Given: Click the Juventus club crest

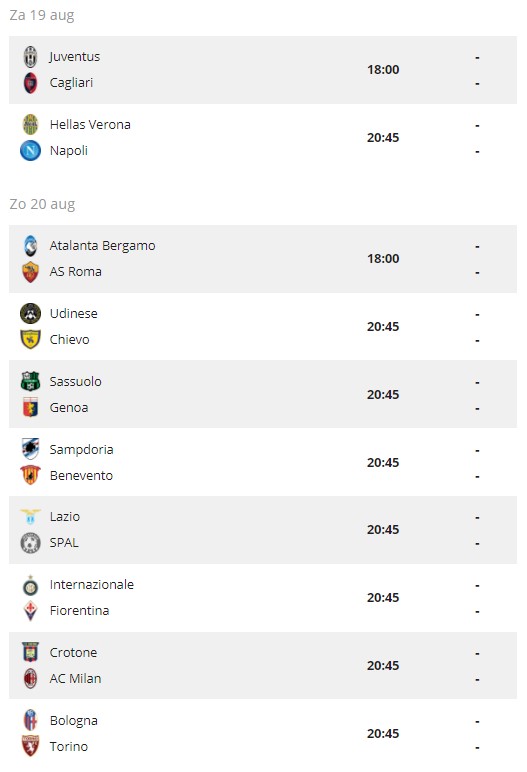Looking at the screenshot, I should click(31, 57).
